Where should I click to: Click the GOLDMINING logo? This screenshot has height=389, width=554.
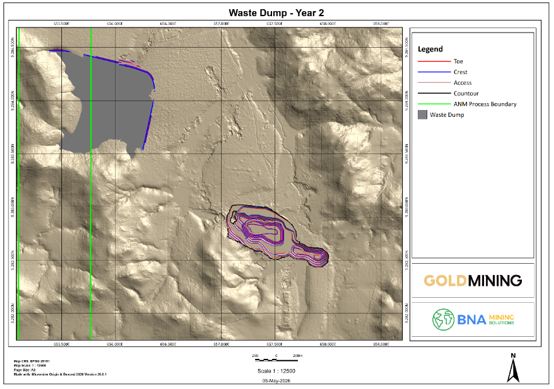[473, 281]
